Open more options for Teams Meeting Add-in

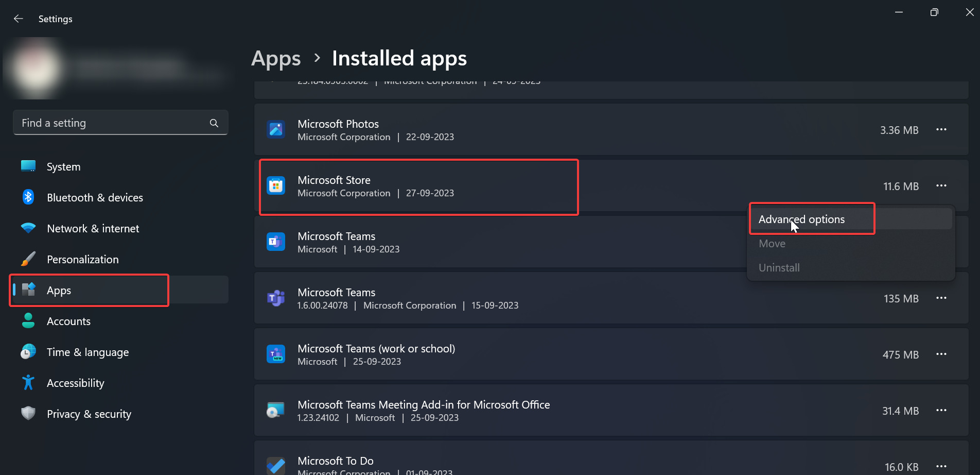click(941, 410)
